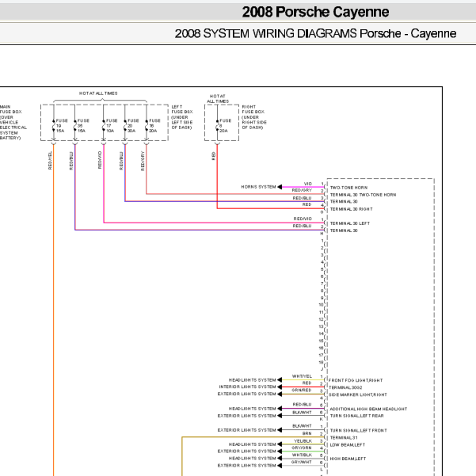Click HEADLIGHTS SYSTEM reference on WHT/BLK wire
This screenshot has height=476, width=476.
click(253, 459)
